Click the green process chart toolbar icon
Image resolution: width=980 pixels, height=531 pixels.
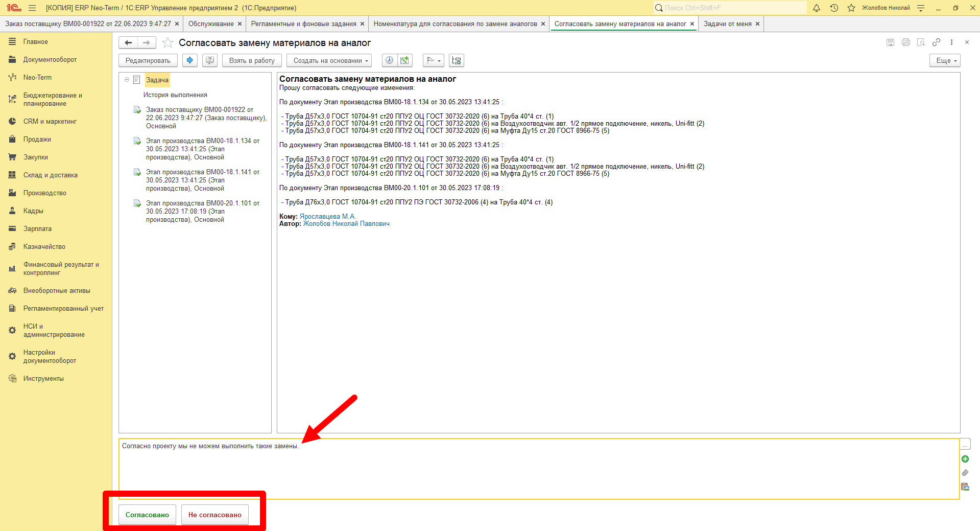[404, 60]
